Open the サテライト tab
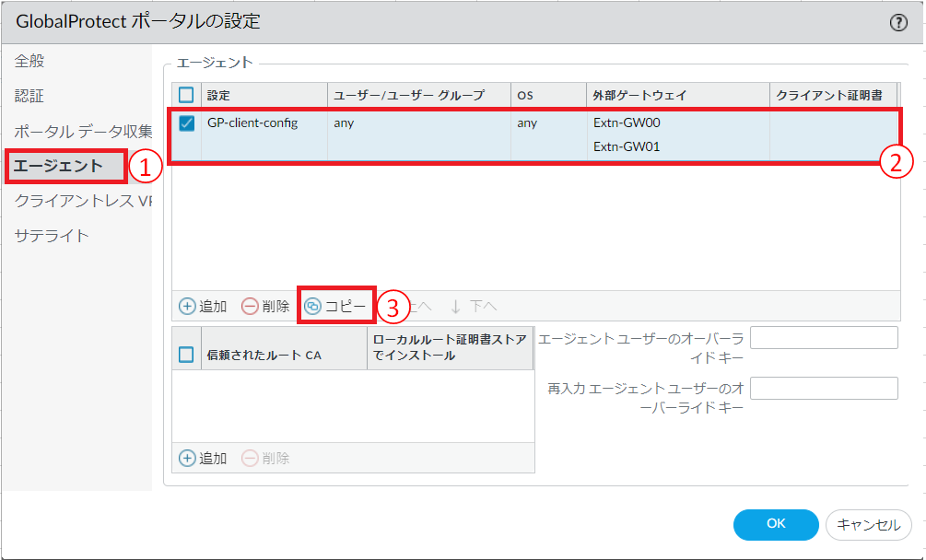This screenshot has width=926, height=560. tap(52, 236)
